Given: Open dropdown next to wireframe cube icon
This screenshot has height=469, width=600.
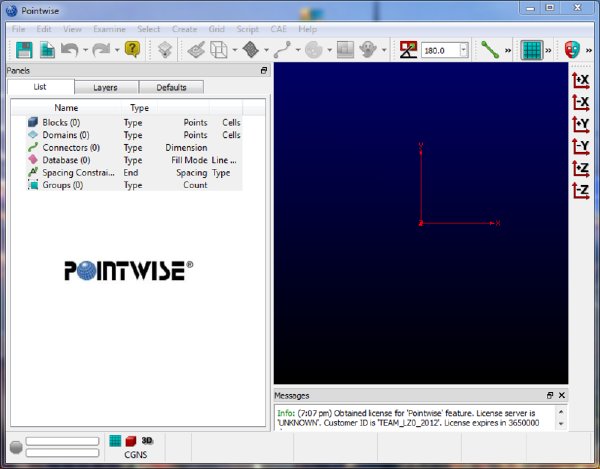Looking at the screenshot, I should click(235, 50).
